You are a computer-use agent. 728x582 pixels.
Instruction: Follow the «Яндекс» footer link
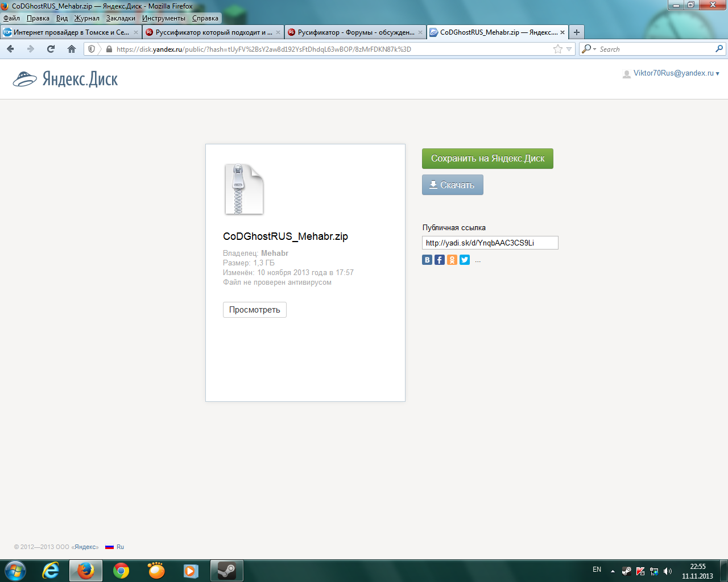pyautogui.click(x=86, y=547)
